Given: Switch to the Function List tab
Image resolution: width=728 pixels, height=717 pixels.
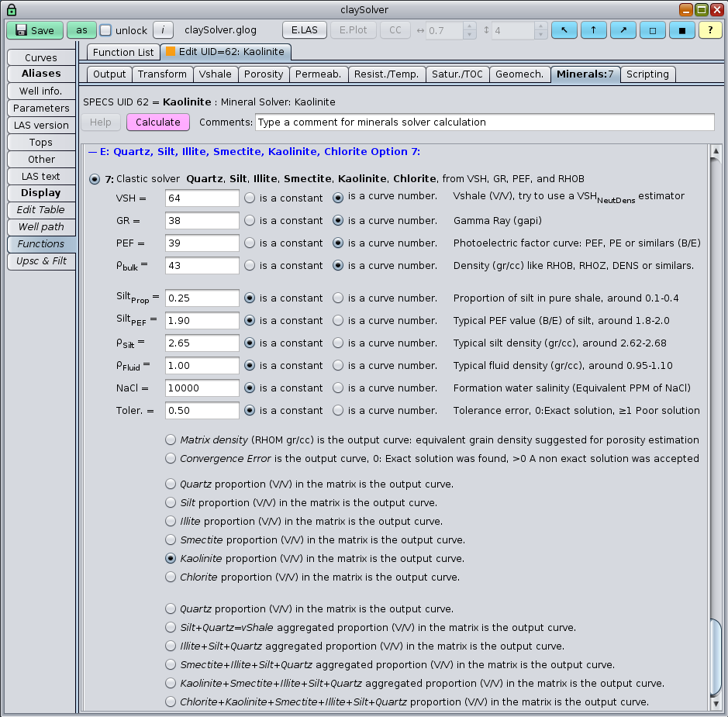Looking at the screenshot, I should 123,53.
